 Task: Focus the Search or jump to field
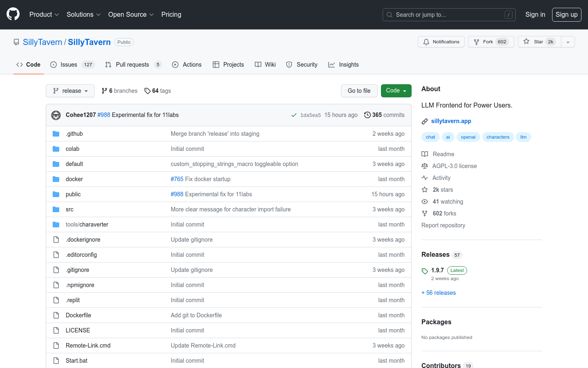(x=449, y=15)
